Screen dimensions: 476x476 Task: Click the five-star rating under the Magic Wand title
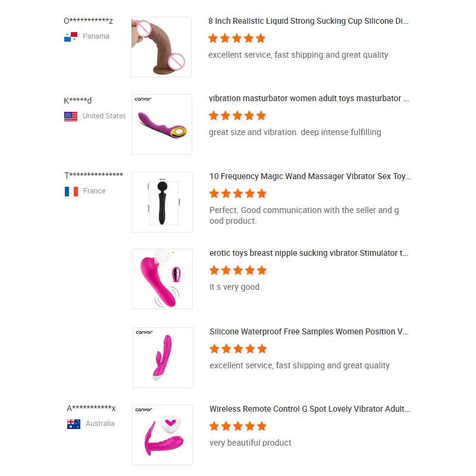tap(237, 193)
